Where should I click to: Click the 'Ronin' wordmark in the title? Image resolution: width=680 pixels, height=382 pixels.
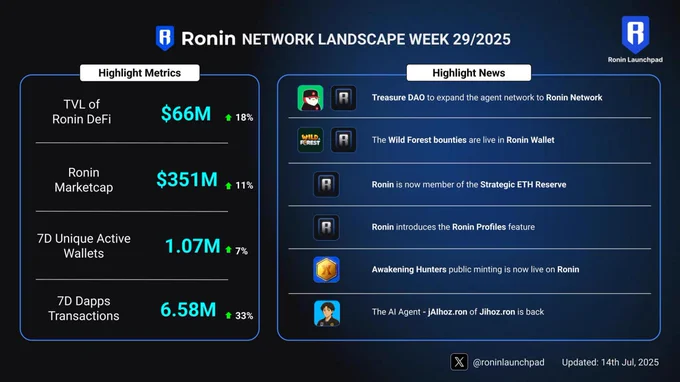tap(209, 38)
